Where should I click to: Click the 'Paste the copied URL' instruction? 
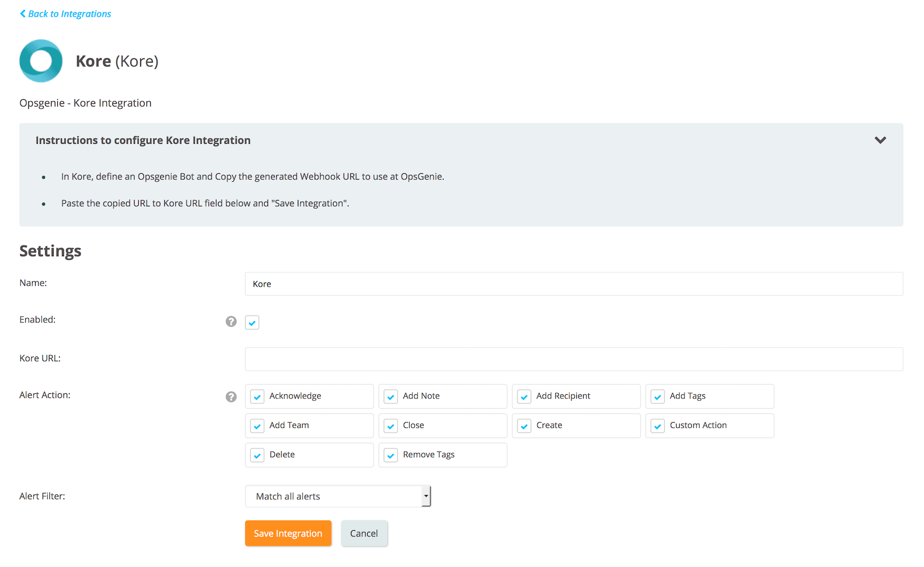[x=205, y=203]
